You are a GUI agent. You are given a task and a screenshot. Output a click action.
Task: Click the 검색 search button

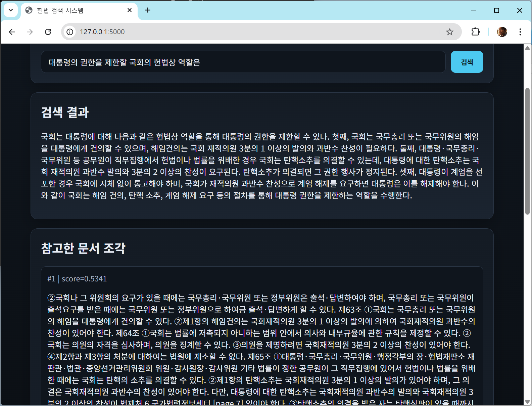(x=467, y=62)
